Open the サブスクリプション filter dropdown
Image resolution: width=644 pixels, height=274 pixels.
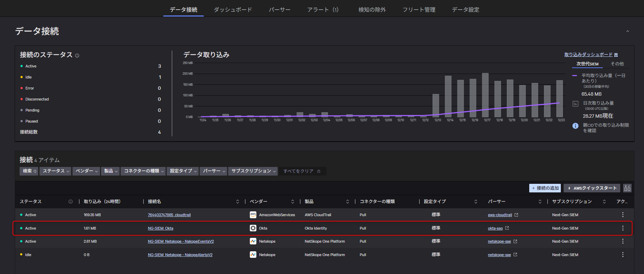coord(253,171)
